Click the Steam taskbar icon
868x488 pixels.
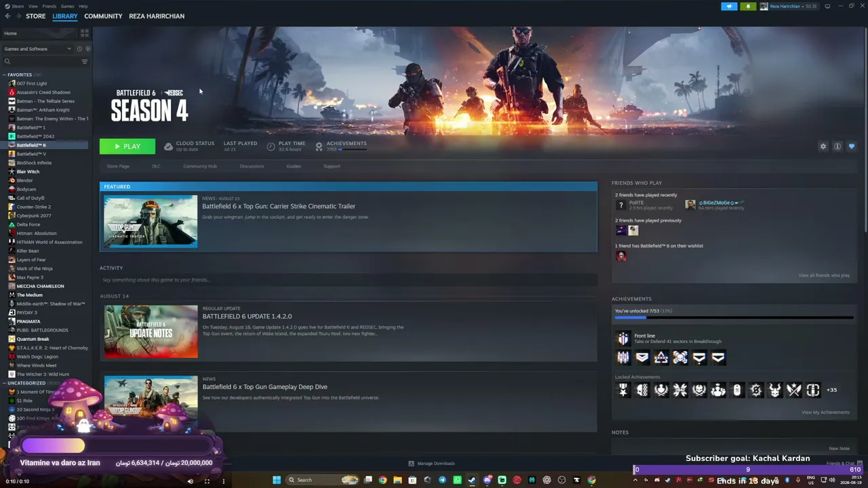(472, 480)
